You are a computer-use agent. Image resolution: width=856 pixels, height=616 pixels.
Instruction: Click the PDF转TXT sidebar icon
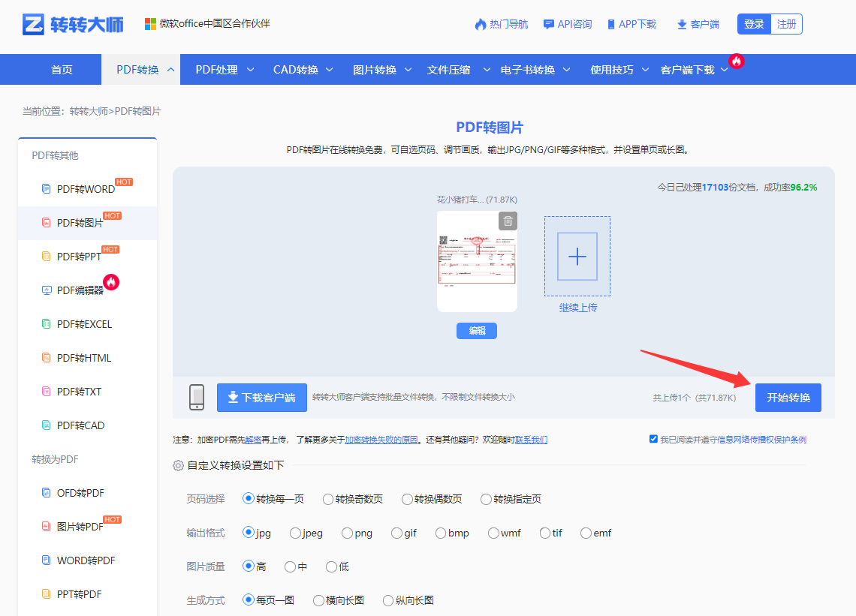pos(47,392)
